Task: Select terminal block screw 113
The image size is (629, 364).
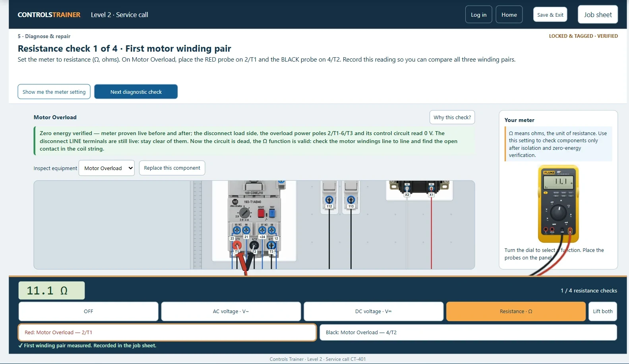Action: pos(351,199)
